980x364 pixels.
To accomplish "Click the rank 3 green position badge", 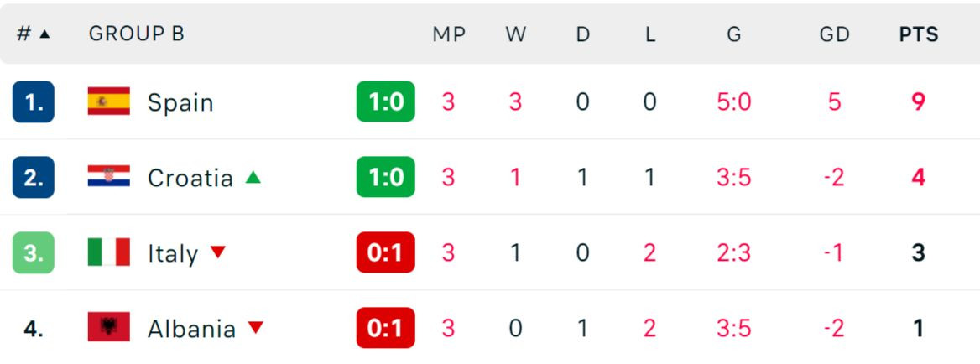I will click(x=34, y=252).
